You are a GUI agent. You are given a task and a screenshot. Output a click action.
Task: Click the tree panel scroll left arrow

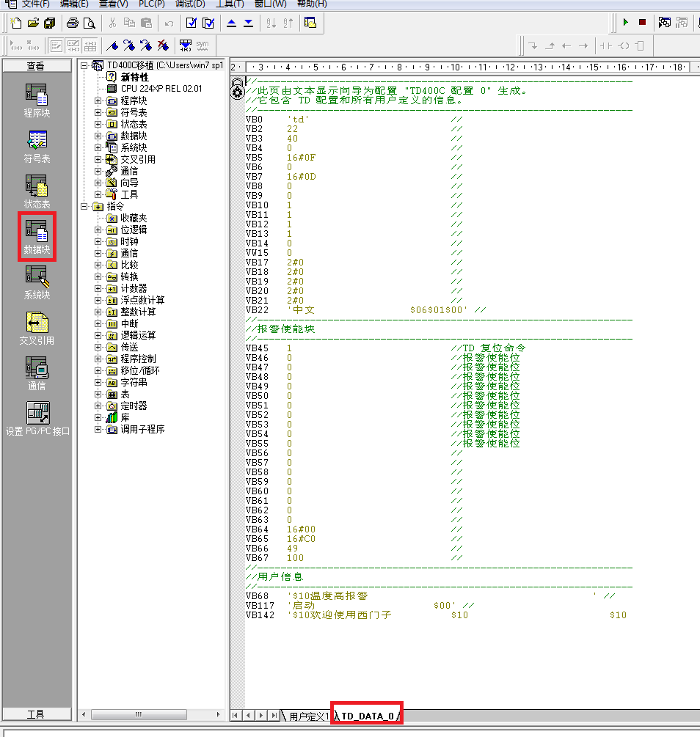(83, 714)
